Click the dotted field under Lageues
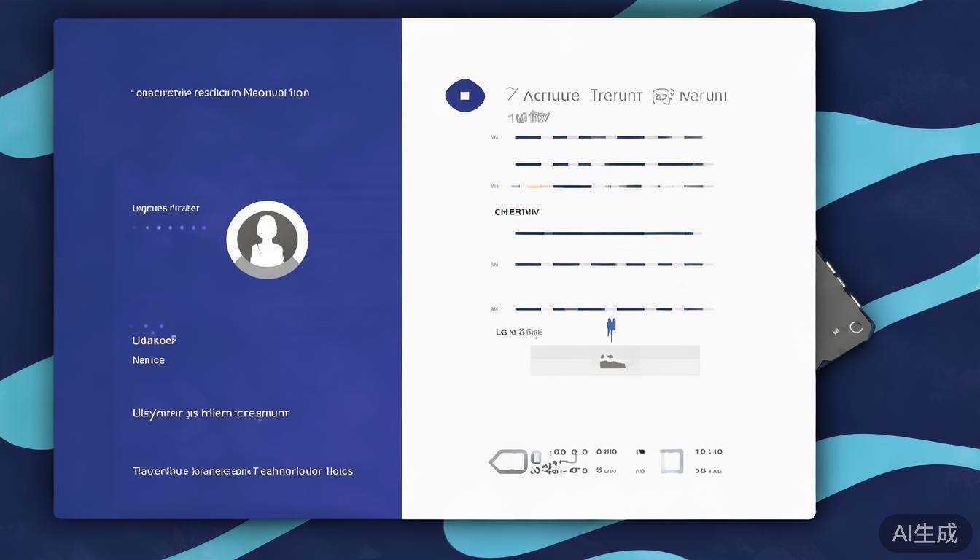The width and height of the screenshot is (980, 560). click(169, 227)
